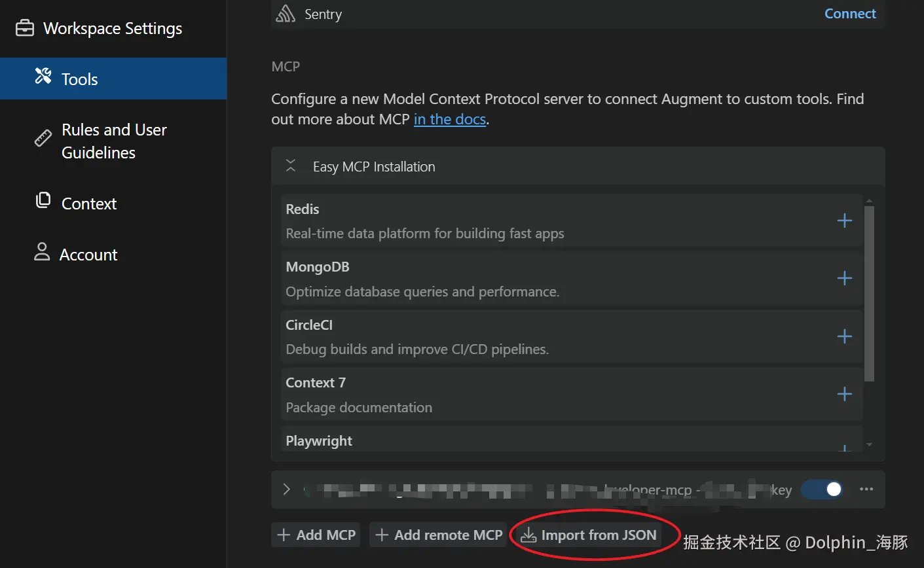Click the scroll-down arrow of MCP list

point(869,445)
